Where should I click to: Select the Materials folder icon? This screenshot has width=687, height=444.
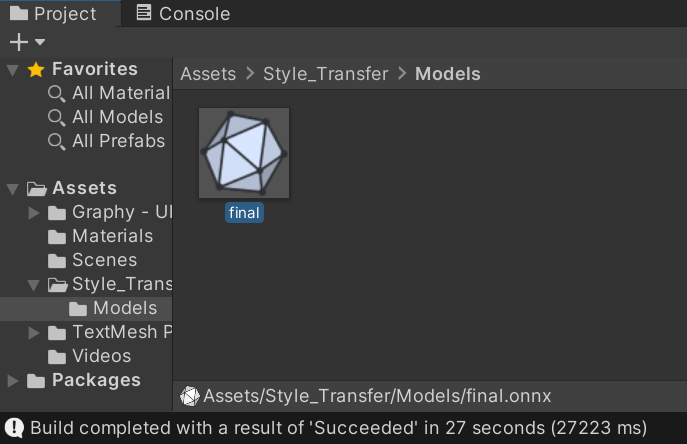pyautogui.click(x=58, y=236)
